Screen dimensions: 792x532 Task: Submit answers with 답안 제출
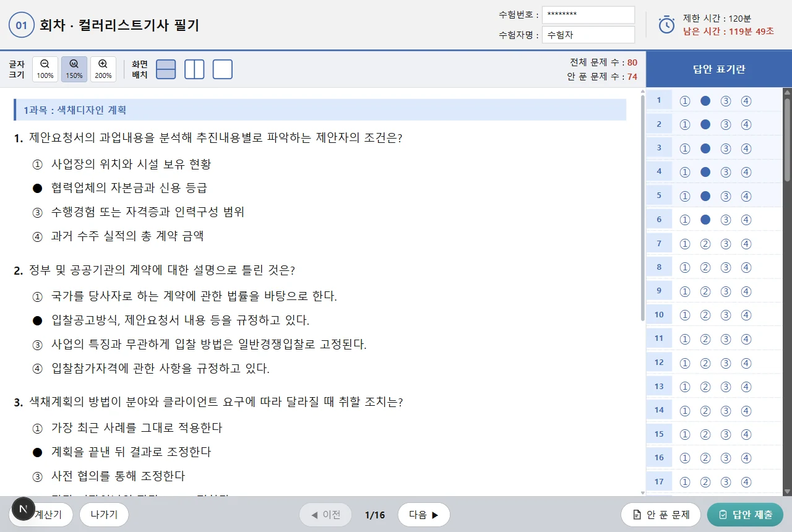745,515
